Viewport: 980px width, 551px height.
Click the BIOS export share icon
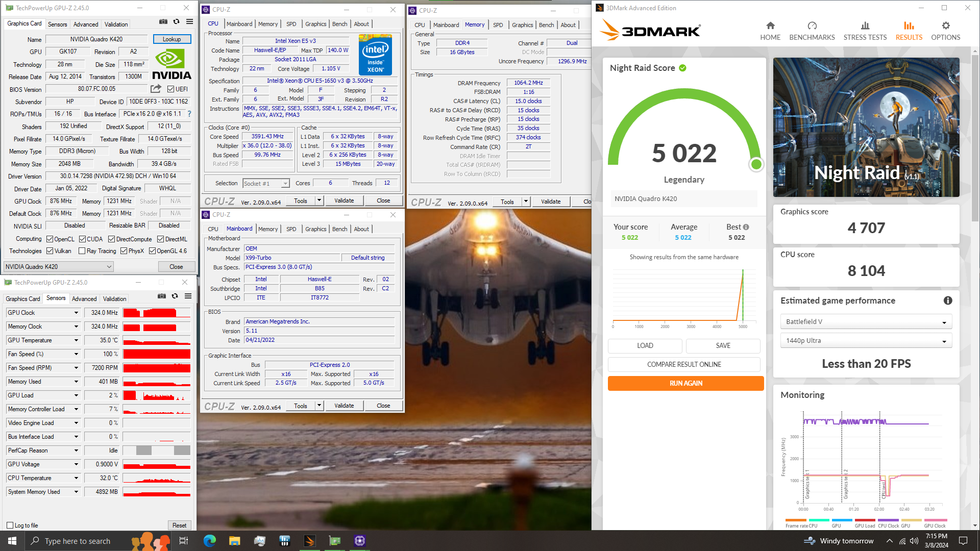click(x=156, y=89)
